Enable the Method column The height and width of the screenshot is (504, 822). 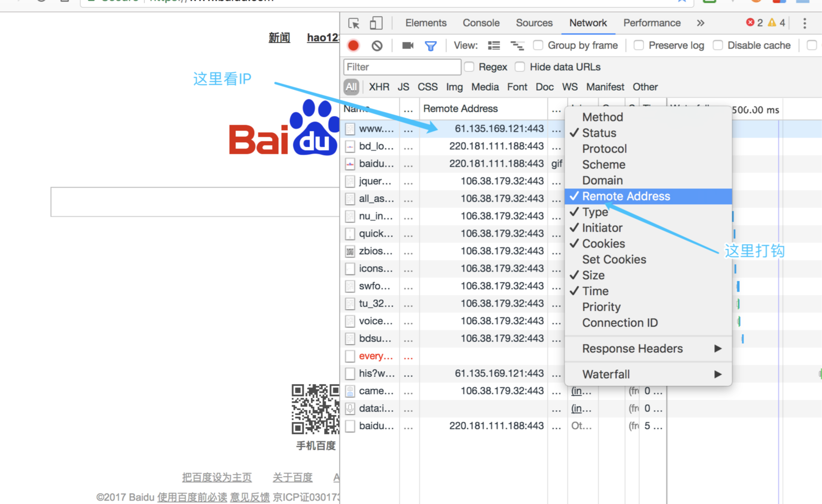coord(648,117)
